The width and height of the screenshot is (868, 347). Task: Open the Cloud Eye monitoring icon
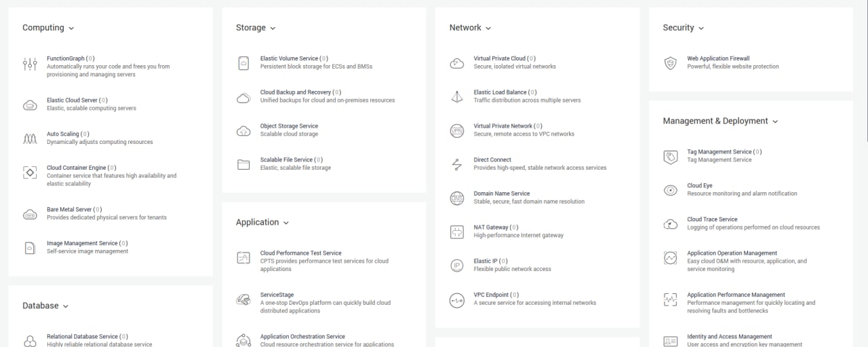pyautogui.click(x=671, y=190)
